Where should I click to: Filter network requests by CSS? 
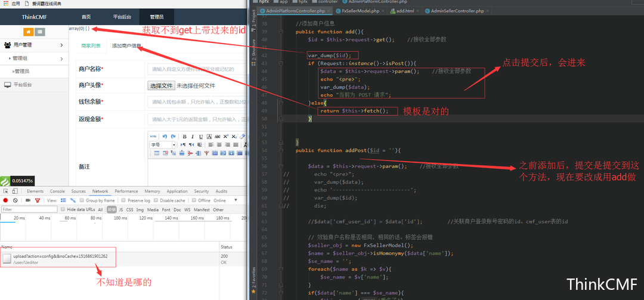129,209
